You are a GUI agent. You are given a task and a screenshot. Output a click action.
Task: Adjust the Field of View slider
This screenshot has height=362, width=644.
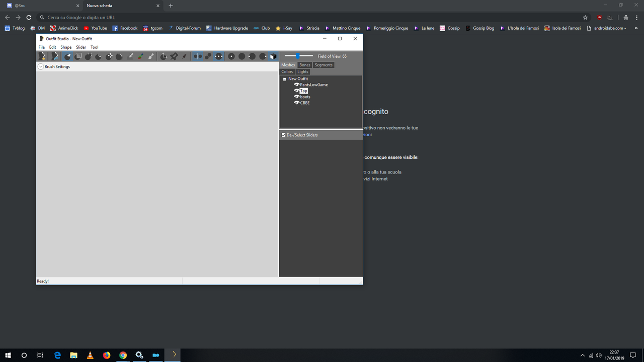(x=298, y=56)
